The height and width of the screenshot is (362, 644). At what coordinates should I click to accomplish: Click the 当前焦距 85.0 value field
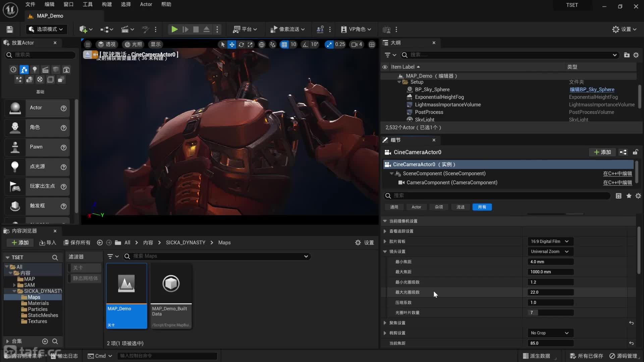tap(550, 343)
